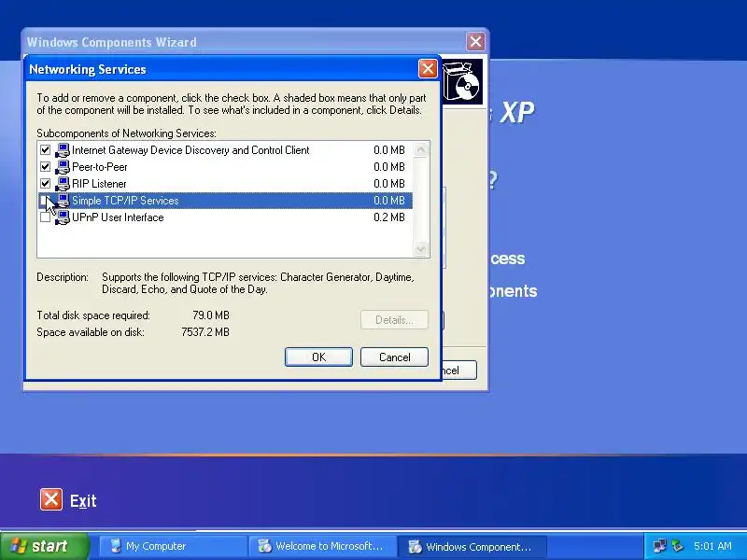Click the Simple TCP/IP Services computer icon
The height and width of the screenshot is (560, 747).
62,201
